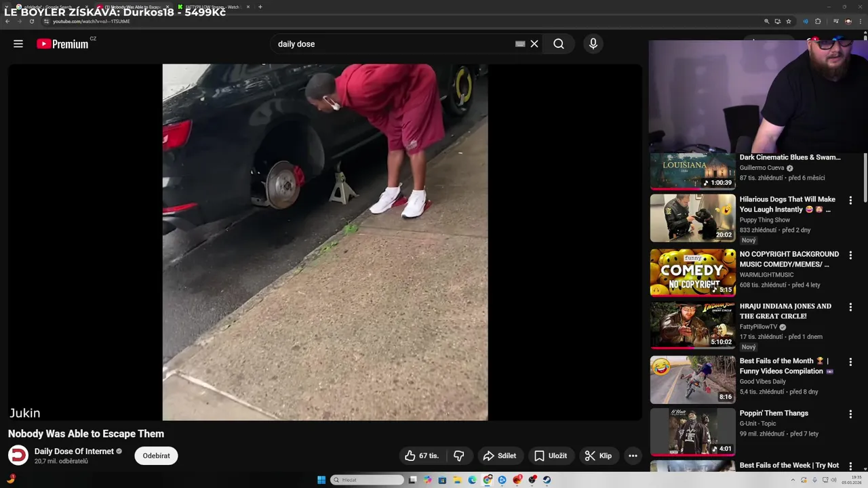
Task: Open options menu for Poppin' Them Thangs
Action: 850,414
